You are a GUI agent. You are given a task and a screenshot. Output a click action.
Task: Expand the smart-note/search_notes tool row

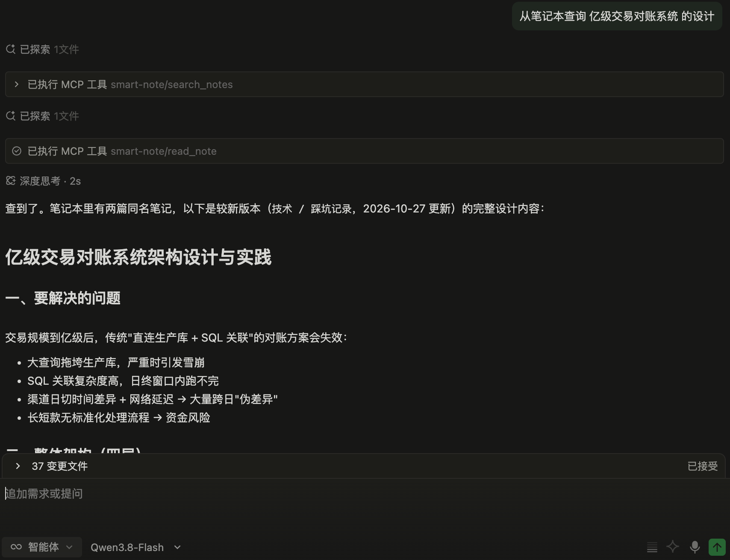[364, 84]
